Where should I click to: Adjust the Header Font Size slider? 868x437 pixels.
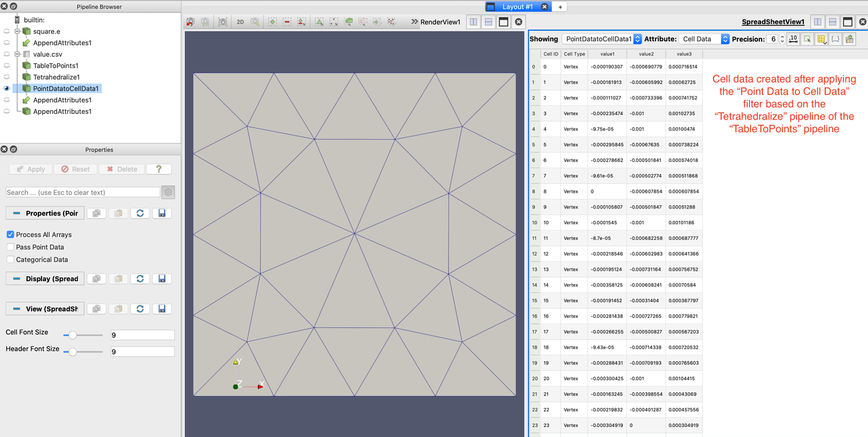click(x=82, y=351)
